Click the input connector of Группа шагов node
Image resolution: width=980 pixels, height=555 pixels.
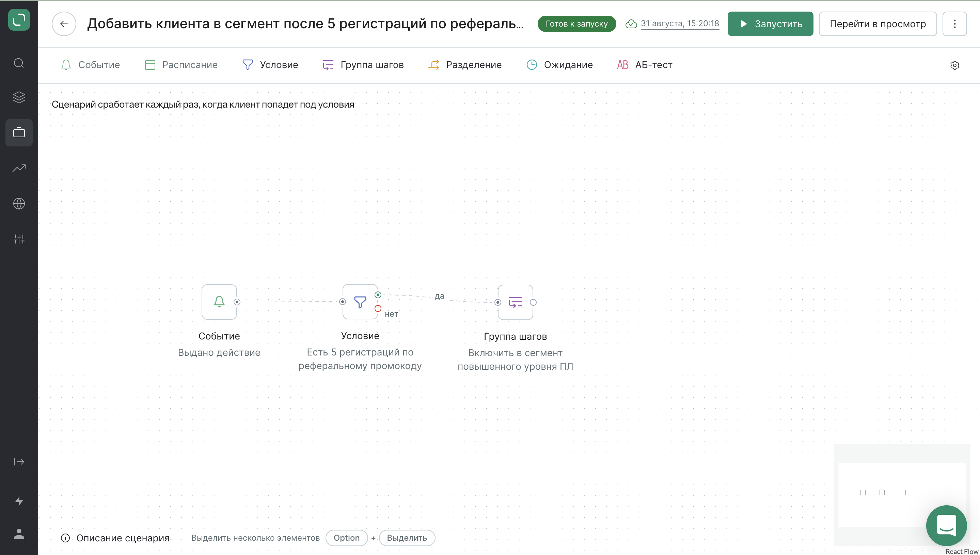(498, 302)
